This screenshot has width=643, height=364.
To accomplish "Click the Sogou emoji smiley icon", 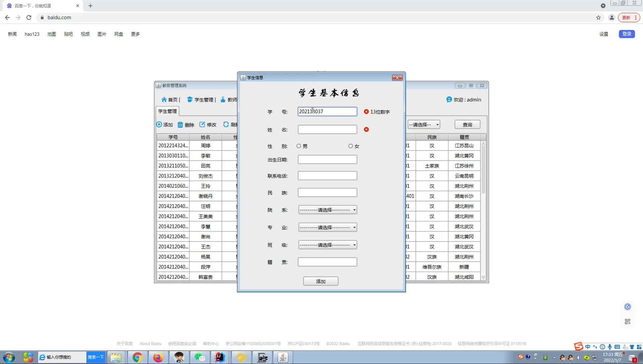I will click(602, 347).
